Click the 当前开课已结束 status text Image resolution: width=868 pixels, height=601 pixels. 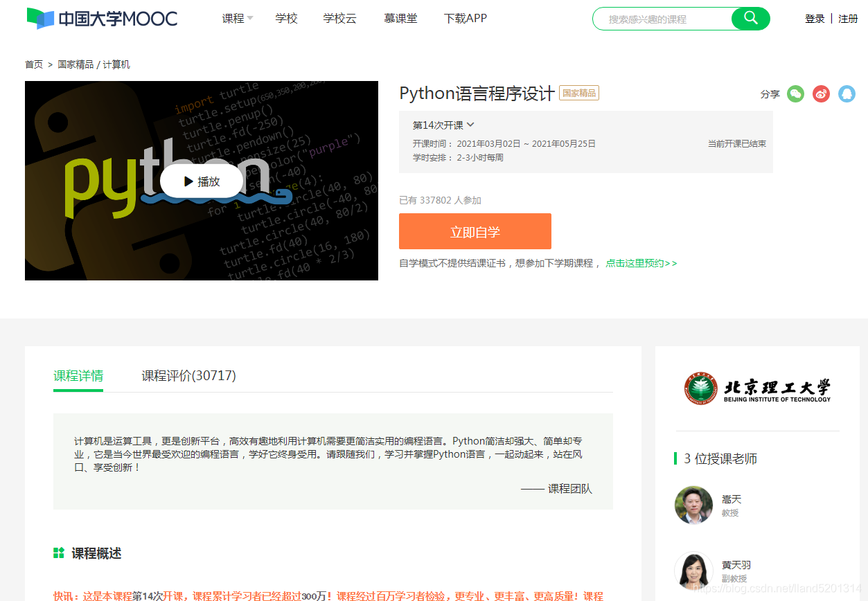click(x=736, y=144)
